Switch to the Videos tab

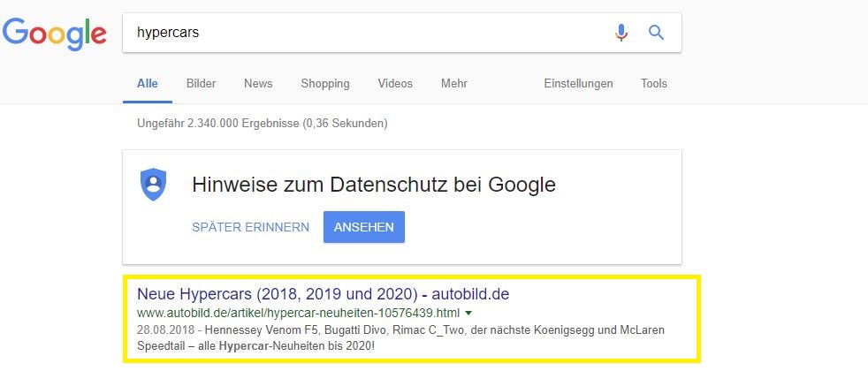pos(395,84)
